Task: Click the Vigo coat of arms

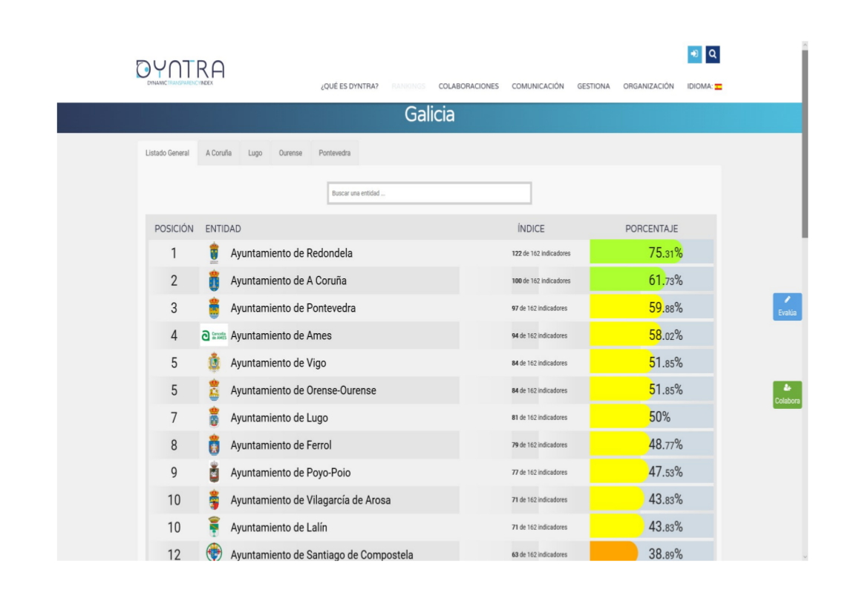Action: coord(214,363)
